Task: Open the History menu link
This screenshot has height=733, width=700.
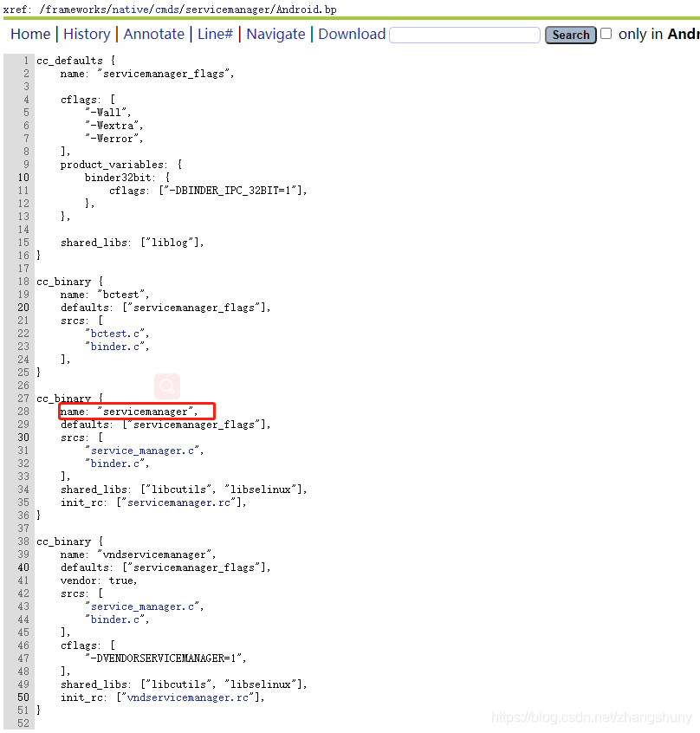Action: pyautogui.click(x=87, y=34)
